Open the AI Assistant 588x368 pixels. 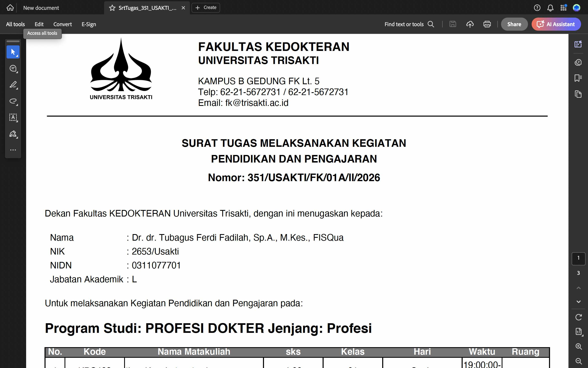point(556,24)
